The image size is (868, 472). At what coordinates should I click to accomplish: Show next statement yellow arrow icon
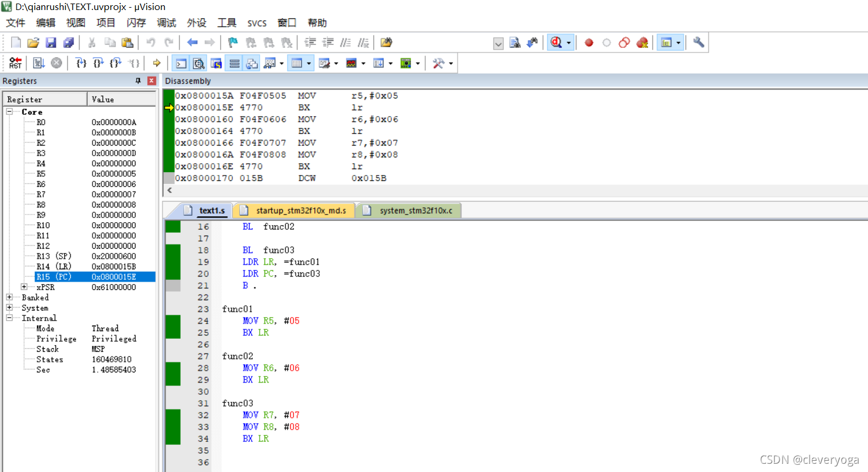tap(157, 63)
